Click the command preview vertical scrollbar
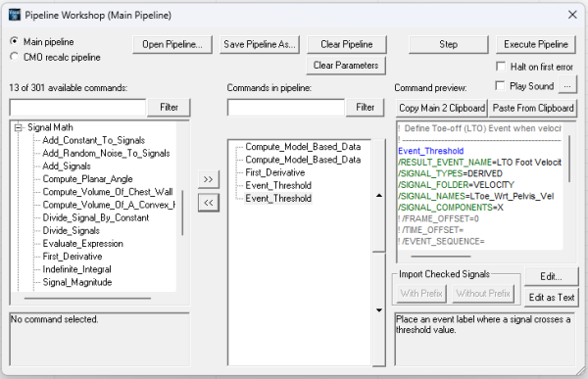The image size is (588, 379). click(x=569, y=160)
